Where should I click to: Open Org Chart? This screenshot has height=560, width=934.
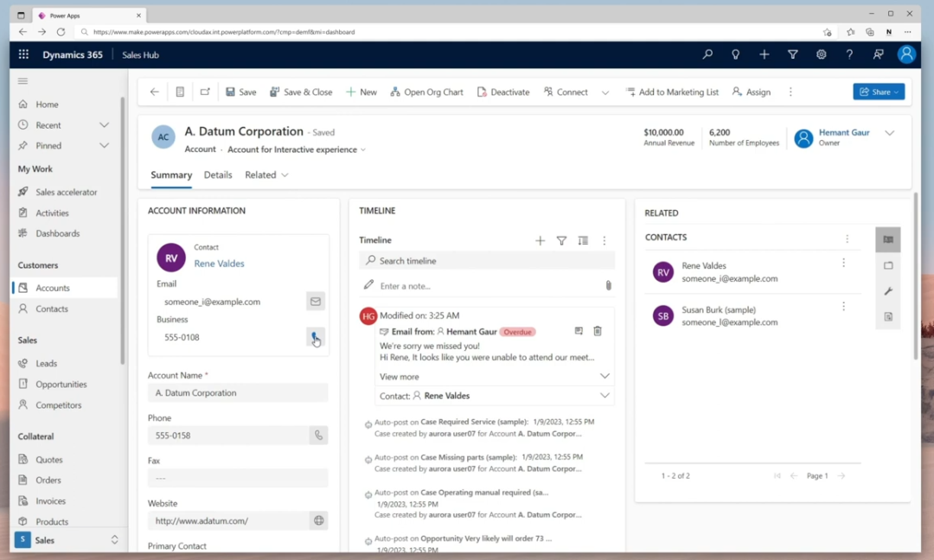tap(426, 92)
